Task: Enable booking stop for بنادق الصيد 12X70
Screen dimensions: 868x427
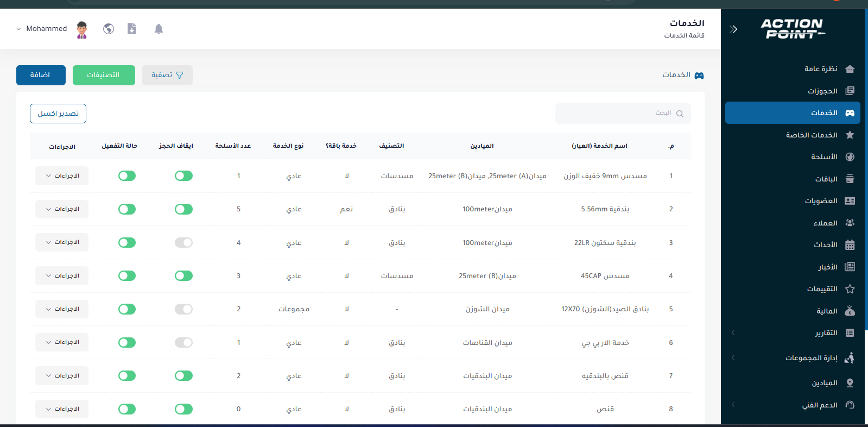Action: 183,309
